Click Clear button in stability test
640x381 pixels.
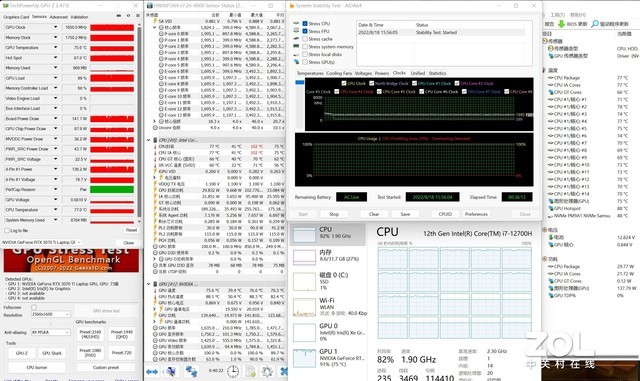374,214
